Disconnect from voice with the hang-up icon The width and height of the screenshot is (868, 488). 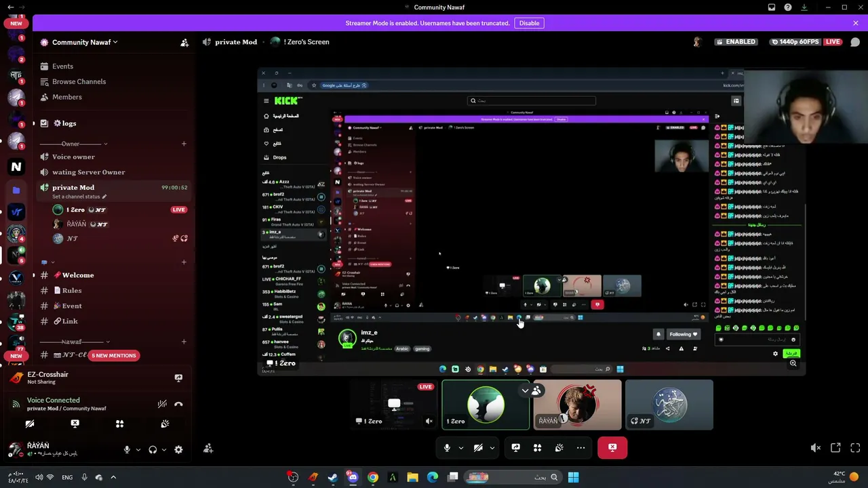pyautogui.click(x=178, y=404)
